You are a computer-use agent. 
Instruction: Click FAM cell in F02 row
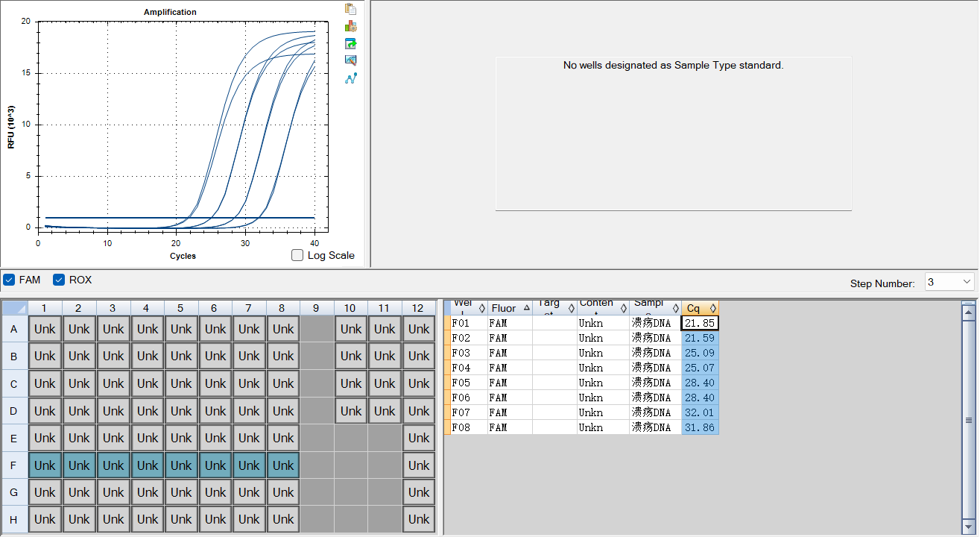(x=510, y=338)
